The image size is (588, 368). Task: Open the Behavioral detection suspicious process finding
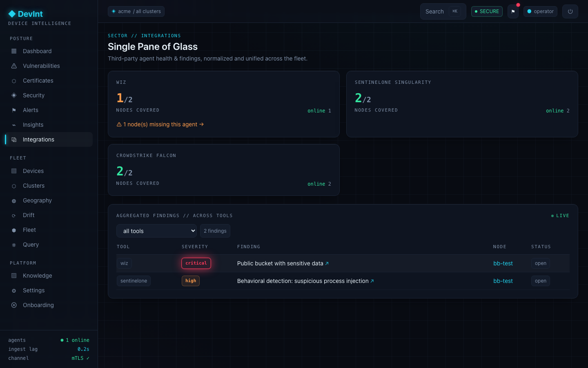point(305,281)
